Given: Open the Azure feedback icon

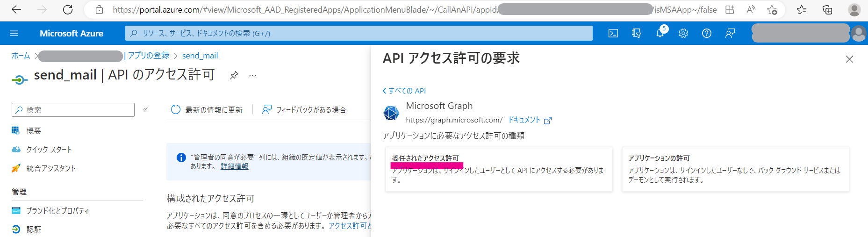Looking at the screenshot, I should pyautogui.click(x=730, y=33).
